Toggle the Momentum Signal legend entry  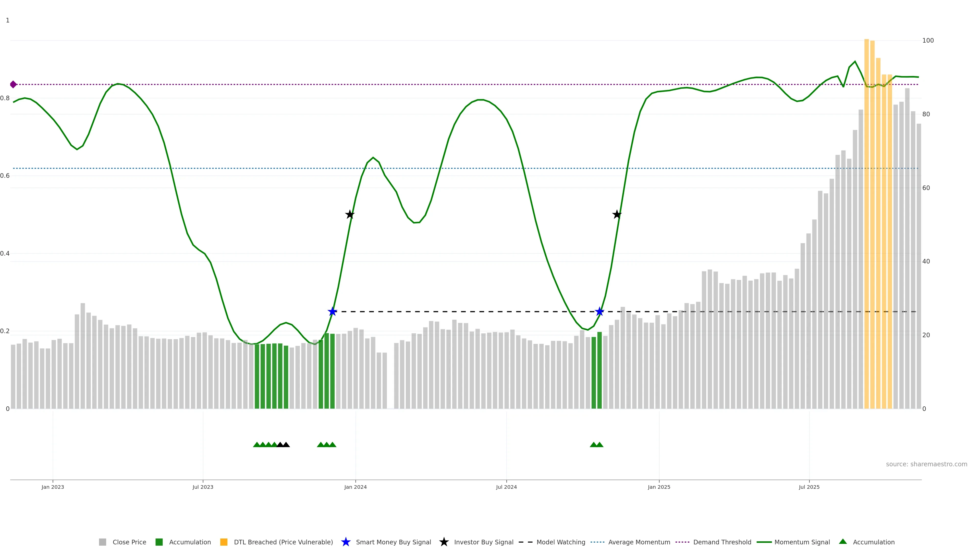[802, 542]
